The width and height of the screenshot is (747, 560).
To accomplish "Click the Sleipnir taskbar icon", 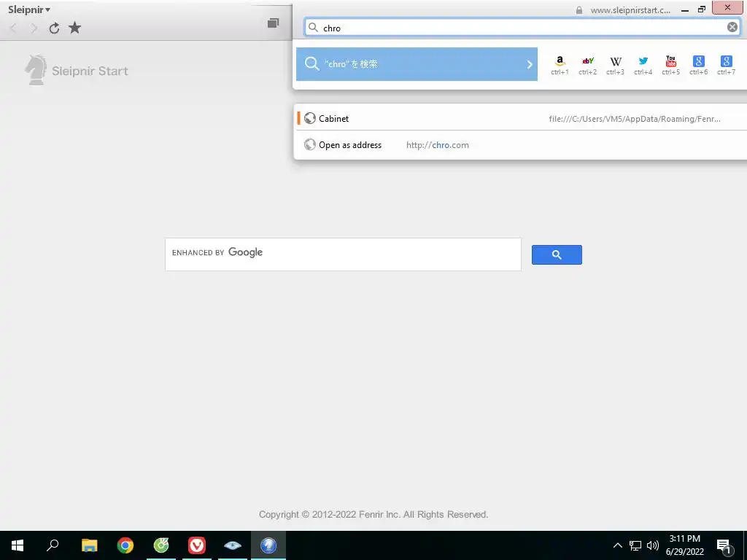I will click(268, 545).
